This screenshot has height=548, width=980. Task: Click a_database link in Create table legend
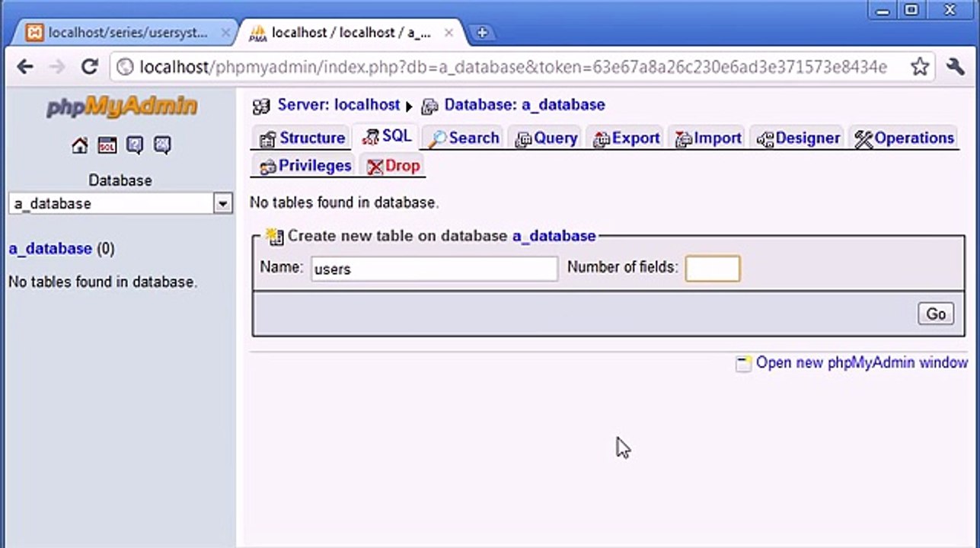tap(554, 236)
